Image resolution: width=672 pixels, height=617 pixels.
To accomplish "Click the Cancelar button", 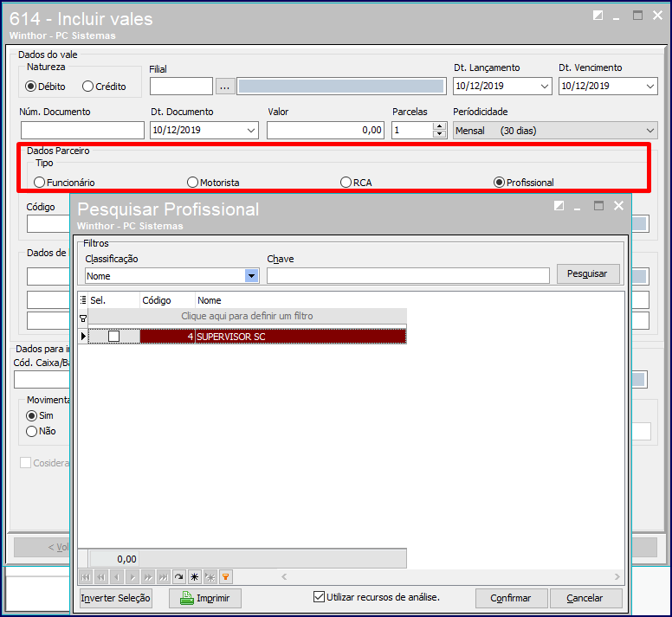I will click(586, 598).
